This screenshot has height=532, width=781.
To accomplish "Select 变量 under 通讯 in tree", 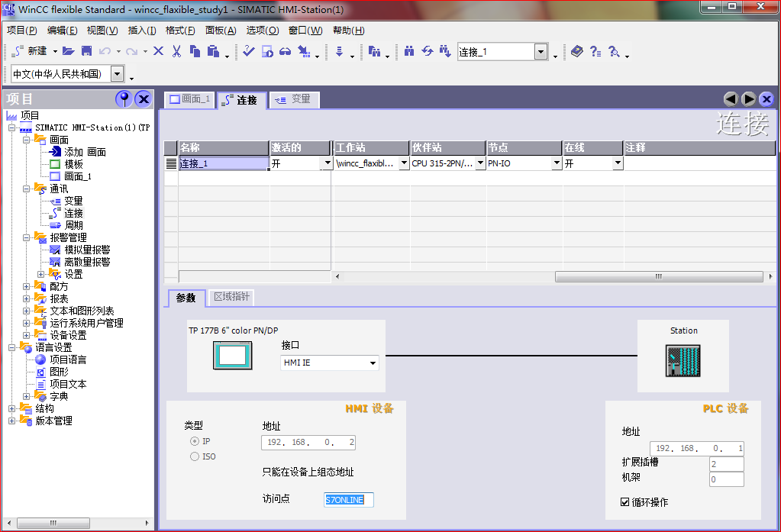I will [x=74, y=201].
